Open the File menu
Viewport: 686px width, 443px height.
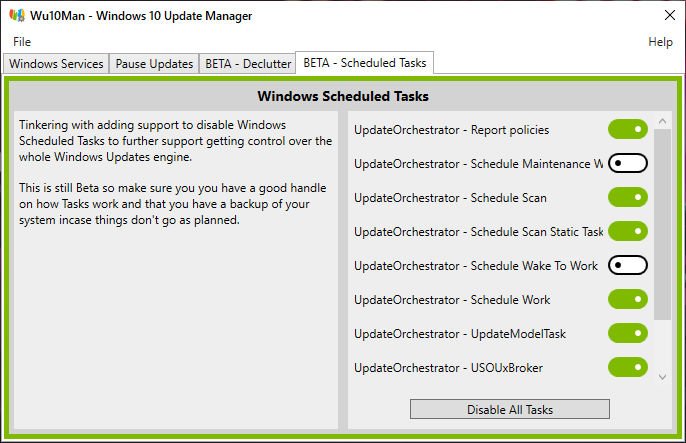click(22, 42)
